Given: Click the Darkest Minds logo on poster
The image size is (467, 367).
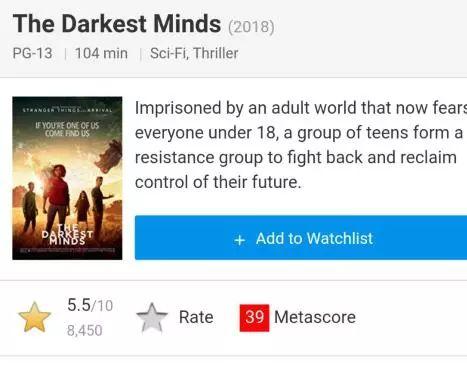Looking at the screenshot, I should 67,234.
